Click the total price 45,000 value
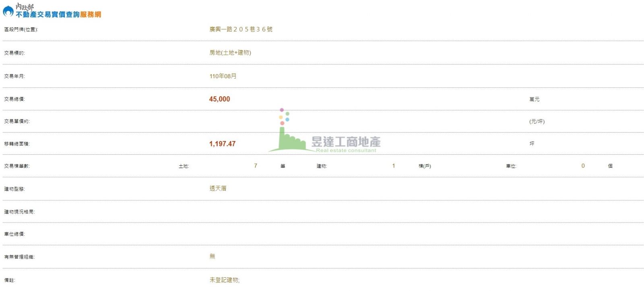The width and height of the screenshot is (644, 291). [x=219, y=99]
